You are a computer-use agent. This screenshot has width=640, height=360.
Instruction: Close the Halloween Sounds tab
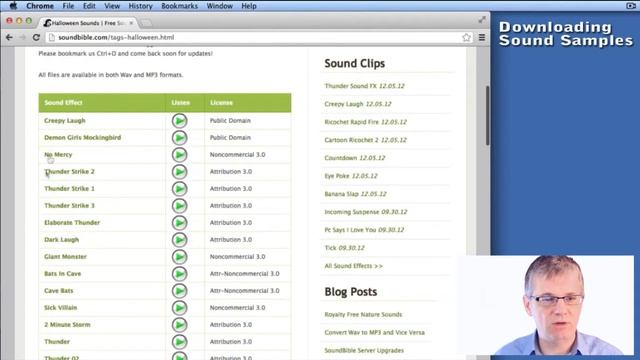(131, 23)
